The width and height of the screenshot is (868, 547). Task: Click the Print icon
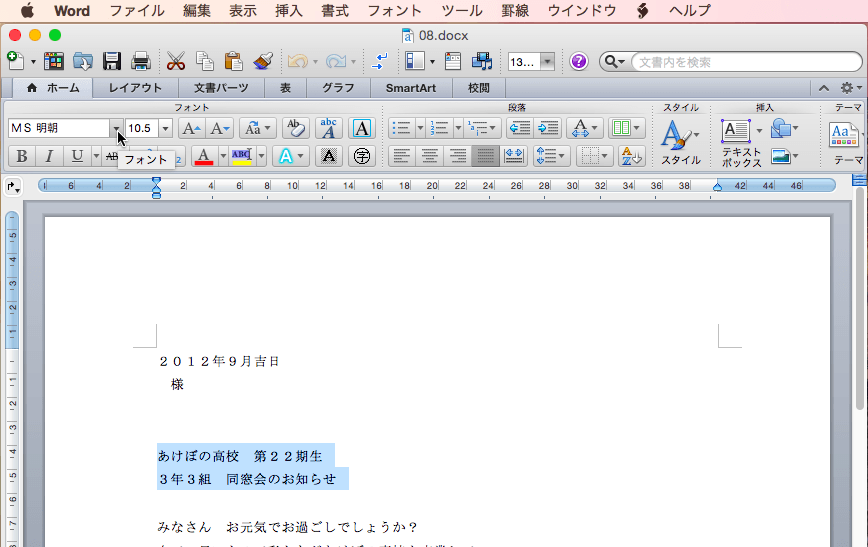pos(141,61)
